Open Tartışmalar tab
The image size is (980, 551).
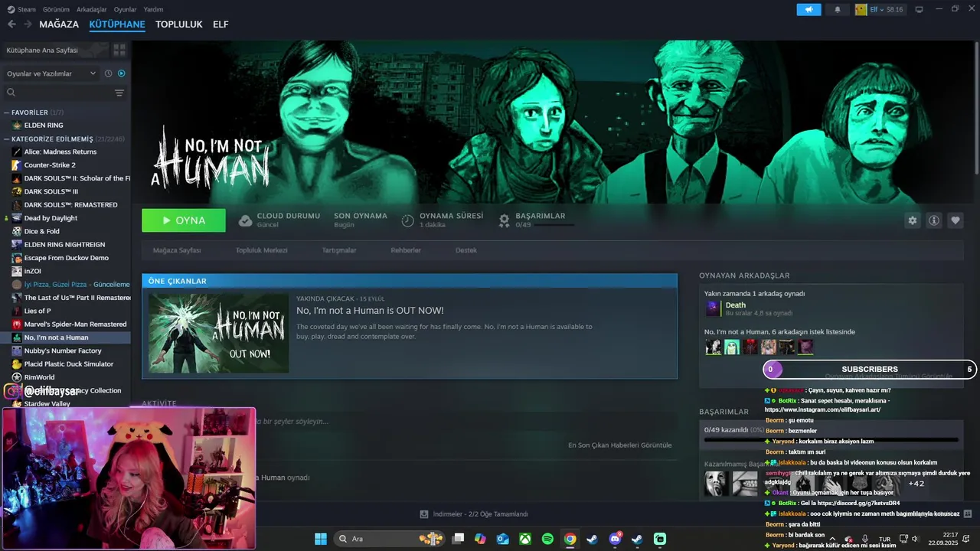(x=339, y=250)
